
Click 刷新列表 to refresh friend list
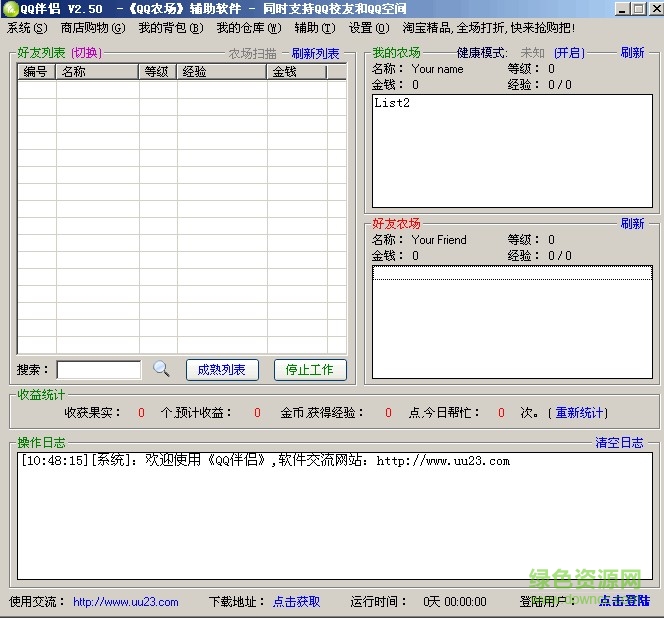click(315, 54)
